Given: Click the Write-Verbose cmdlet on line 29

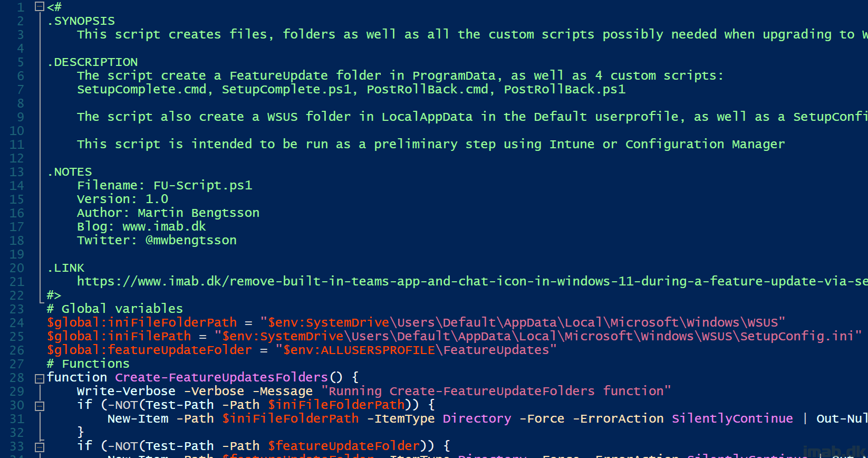Looking at the screenshot, I should [126, 391].
